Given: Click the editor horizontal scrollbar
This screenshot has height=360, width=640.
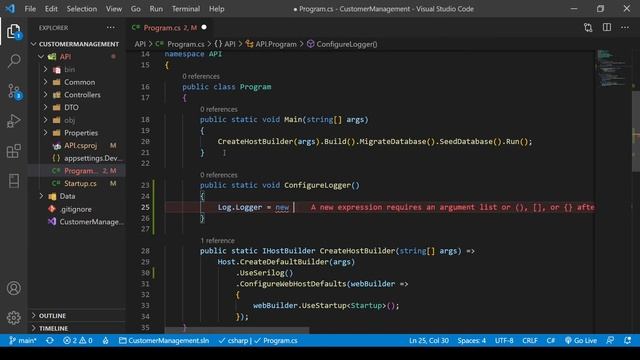Looking at the screenshot, I should pyautogui.click(x=237, y=330).
